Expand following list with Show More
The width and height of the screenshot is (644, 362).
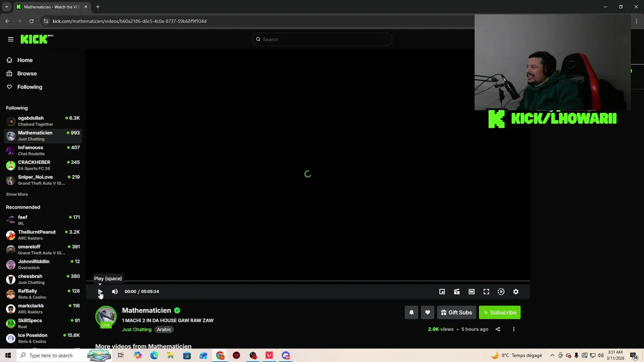(17, 195)
